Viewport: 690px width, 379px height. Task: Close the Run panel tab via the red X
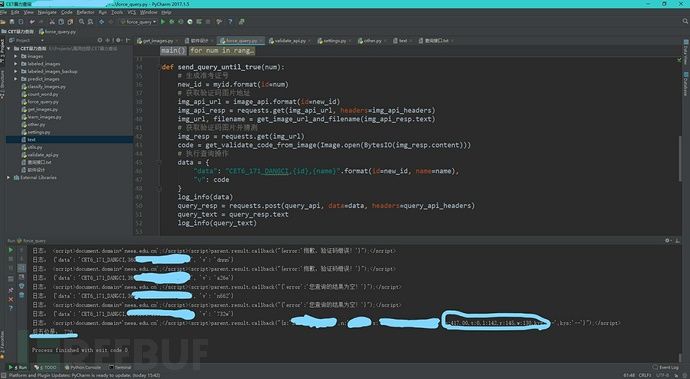(x=11, y=299)
